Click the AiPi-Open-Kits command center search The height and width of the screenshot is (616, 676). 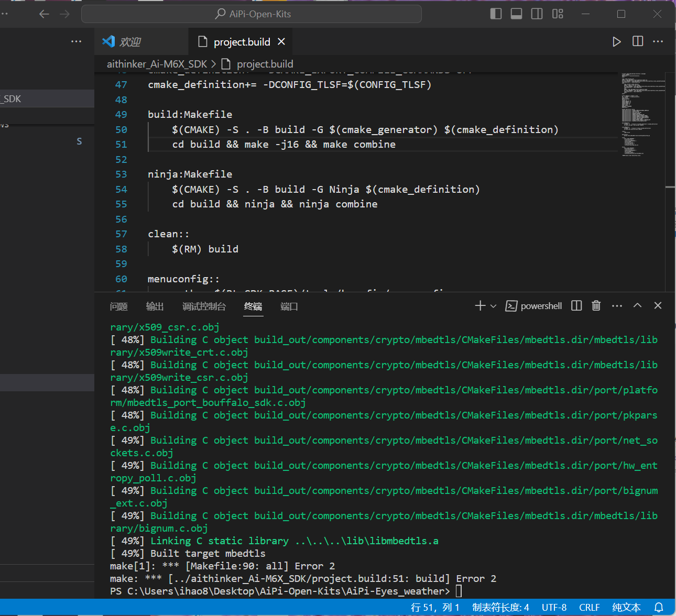pyautogui.click(x=252, y=14)
